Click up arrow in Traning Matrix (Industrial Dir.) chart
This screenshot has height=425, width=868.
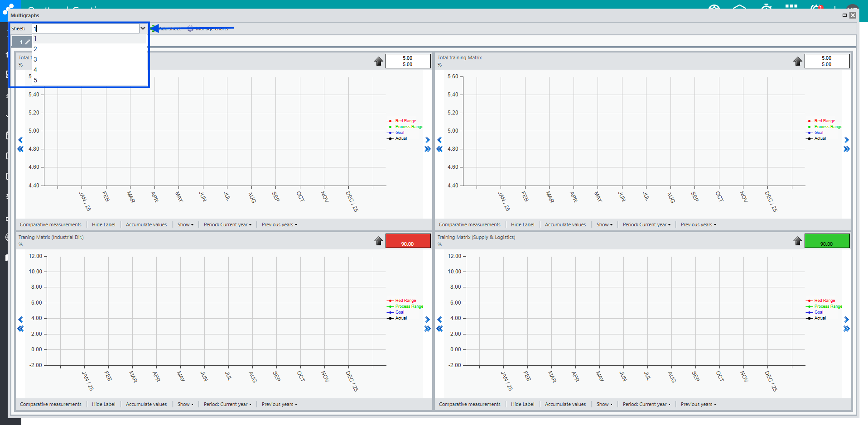point(379,241)
